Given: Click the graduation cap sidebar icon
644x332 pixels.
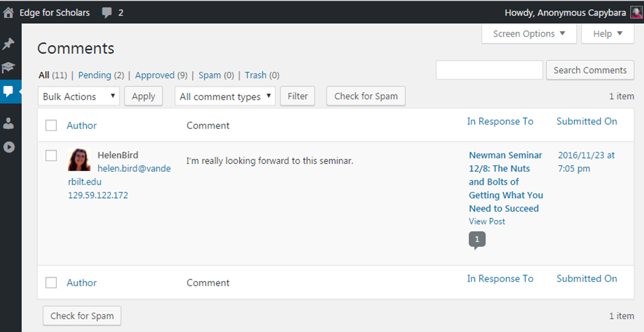Looking at the screenshot, I should (9, 67).
